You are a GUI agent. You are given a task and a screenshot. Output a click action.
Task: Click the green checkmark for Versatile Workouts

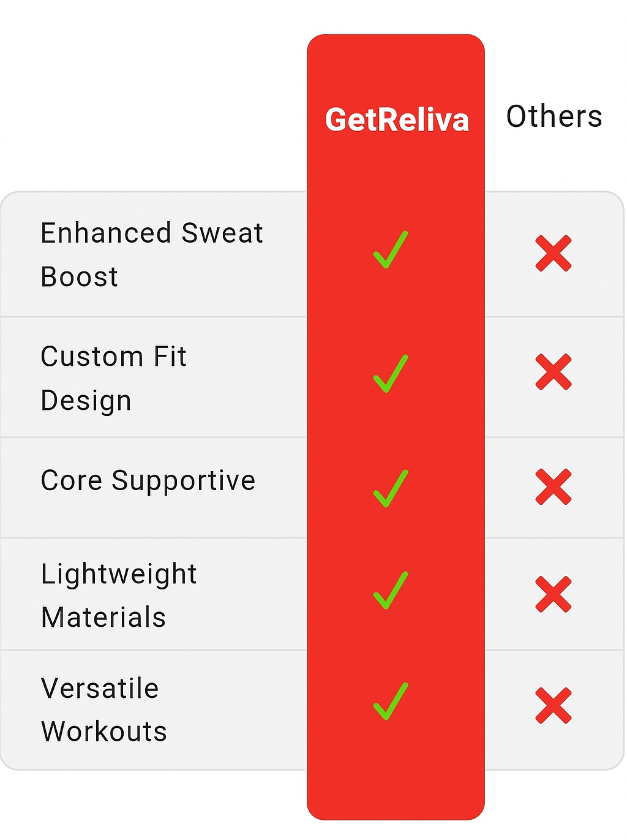[390, 701]
